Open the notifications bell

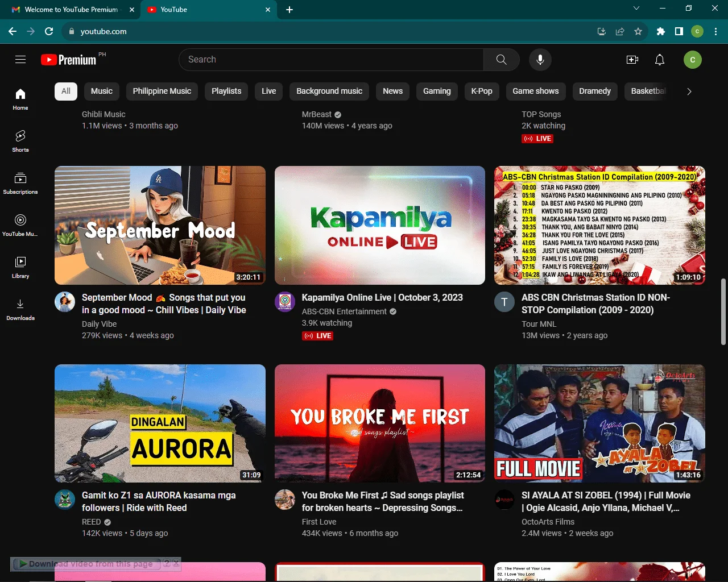(660, 60)
